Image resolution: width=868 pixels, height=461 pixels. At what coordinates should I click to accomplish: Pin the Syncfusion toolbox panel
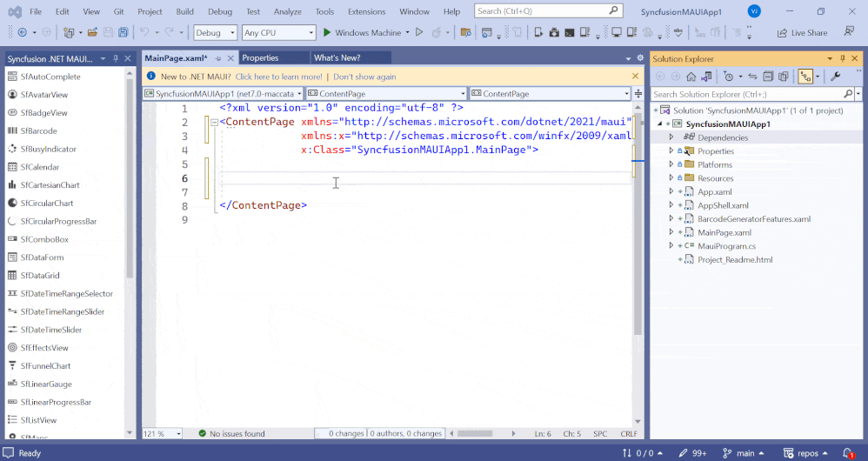[115, 58]
